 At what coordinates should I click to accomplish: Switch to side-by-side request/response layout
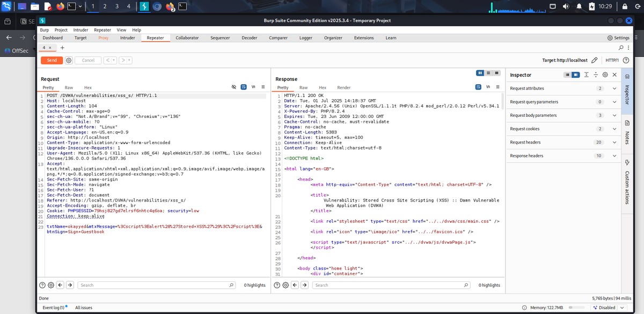click(480, 72)
